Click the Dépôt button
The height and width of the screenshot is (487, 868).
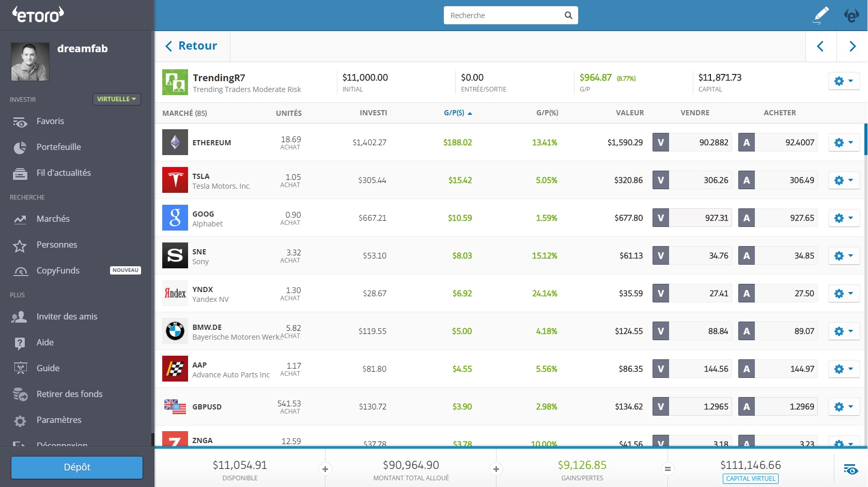[x=77, y=467]
